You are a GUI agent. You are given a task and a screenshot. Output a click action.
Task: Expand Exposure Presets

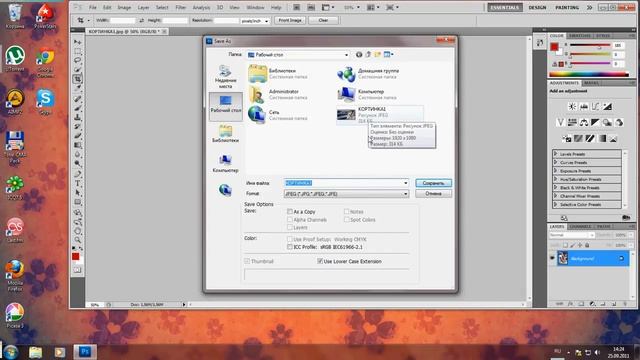(556, 171)
